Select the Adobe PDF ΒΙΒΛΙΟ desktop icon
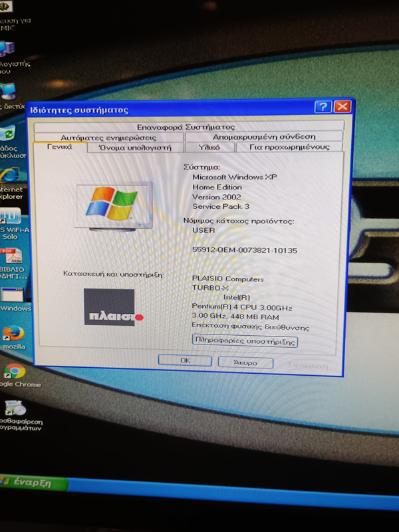 point(13,264)
